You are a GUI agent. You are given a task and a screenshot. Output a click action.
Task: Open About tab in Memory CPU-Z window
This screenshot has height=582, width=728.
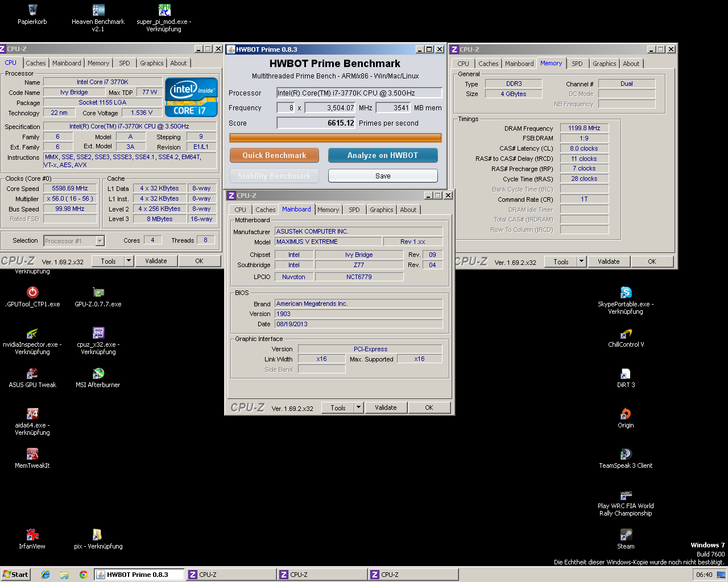pos(631,64)
